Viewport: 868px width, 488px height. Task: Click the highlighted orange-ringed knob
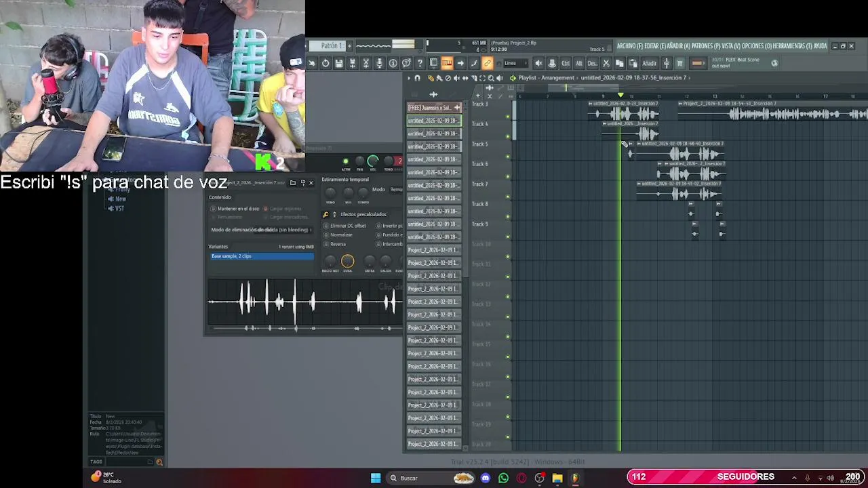pyautogui.click(x=347, y=262)
